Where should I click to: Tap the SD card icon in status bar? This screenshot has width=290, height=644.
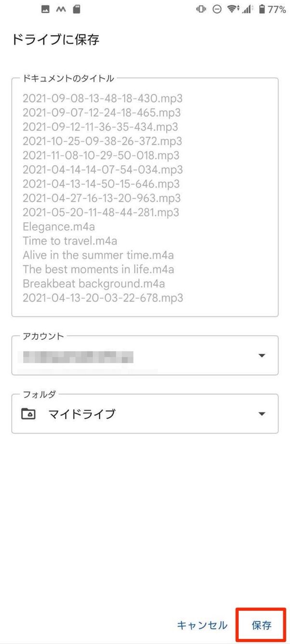point(76,9)
